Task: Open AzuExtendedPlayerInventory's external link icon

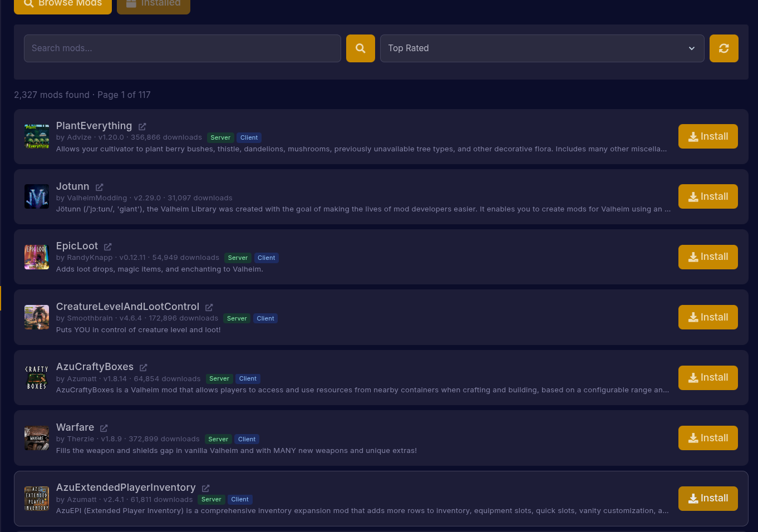Action: click(x=205, y=488)
